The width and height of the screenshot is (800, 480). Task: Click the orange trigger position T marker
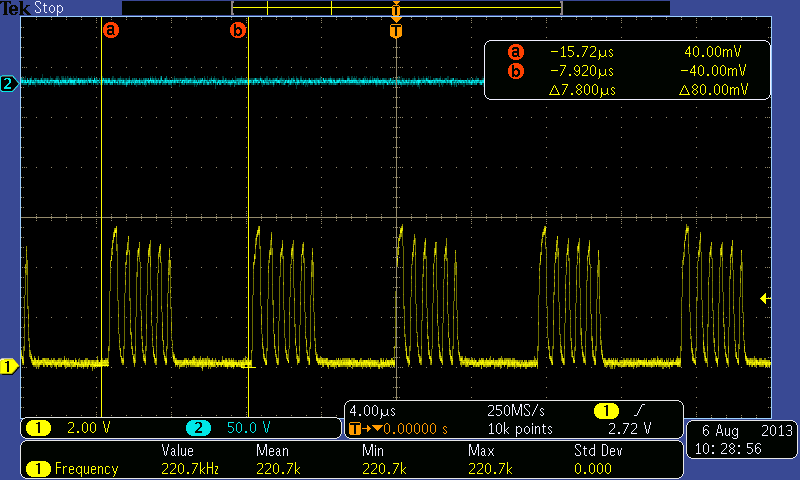point(396,31)
